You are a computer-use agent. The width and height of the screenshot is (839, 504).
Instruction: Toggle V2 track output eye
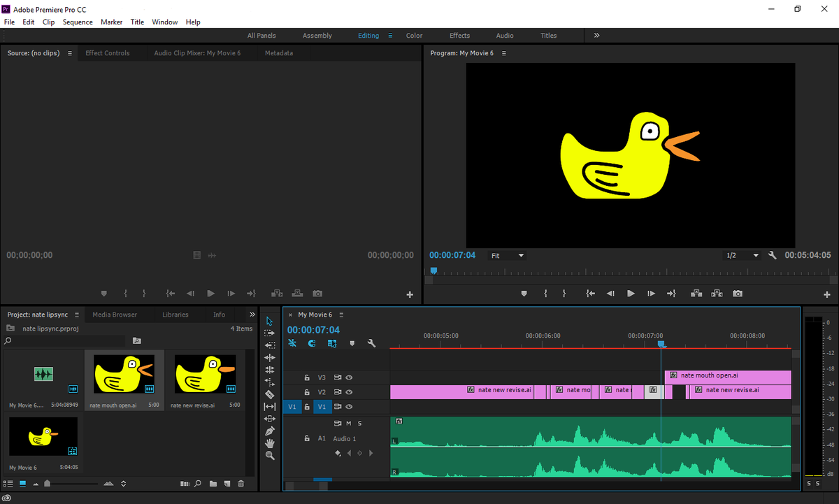tap(349, 392)
